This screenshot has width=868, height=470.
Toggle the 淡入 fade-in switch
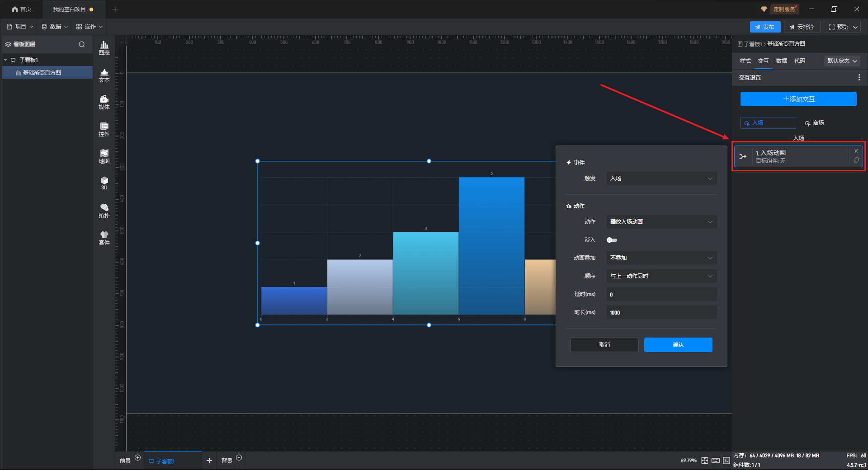coord(612,240)
